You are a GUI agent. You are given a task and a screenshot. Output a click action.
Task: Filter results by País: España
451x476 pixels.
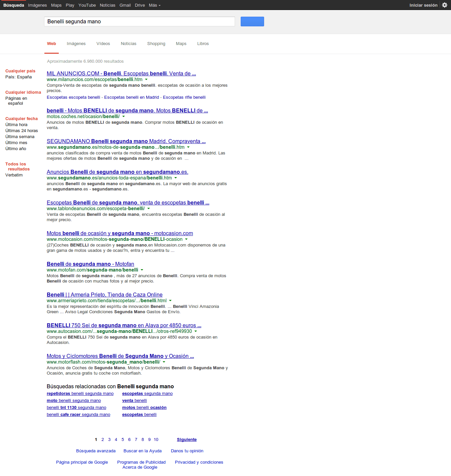coord(18,77)
